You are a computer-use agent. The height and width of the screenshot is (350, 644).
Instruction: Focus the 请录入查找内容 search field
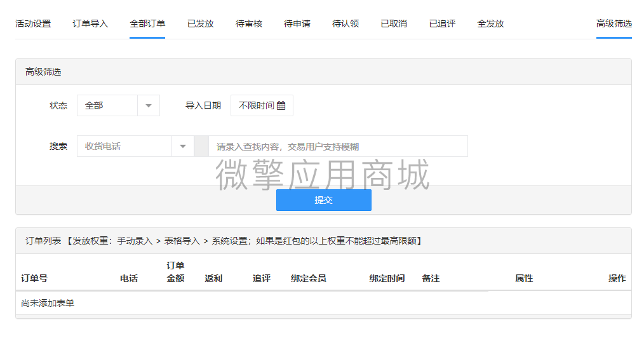click(x=338, y=146)
